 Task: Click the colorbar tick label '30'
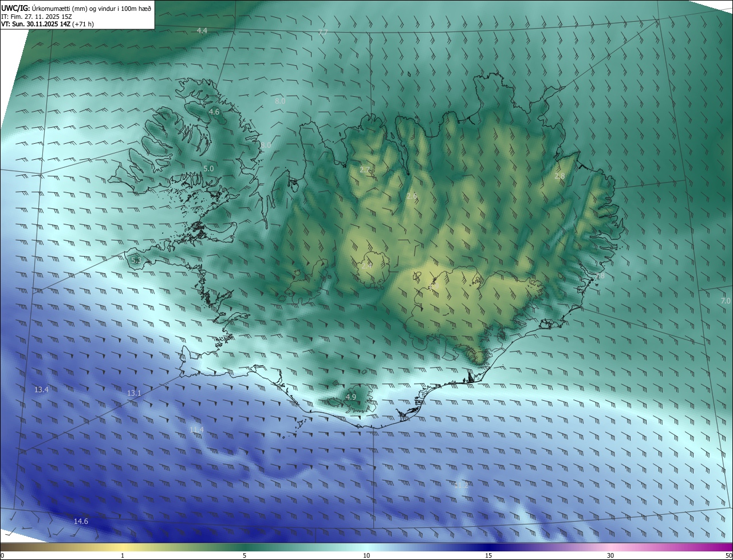610,555
